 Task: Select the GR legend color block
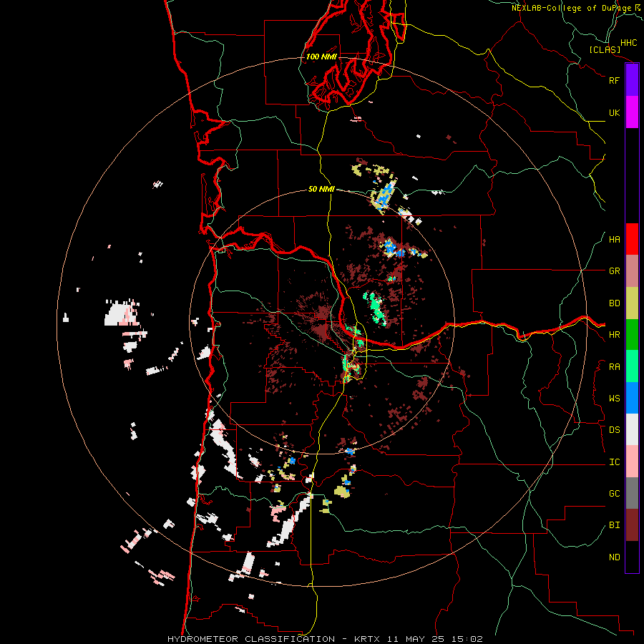(x=632, y=271)
